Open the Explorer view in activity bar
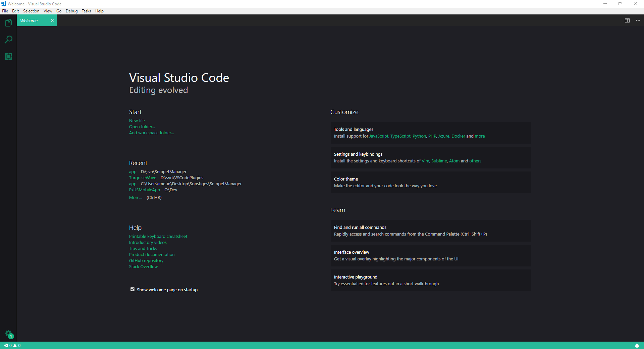 pyautogui.click(x=8, y=23)
